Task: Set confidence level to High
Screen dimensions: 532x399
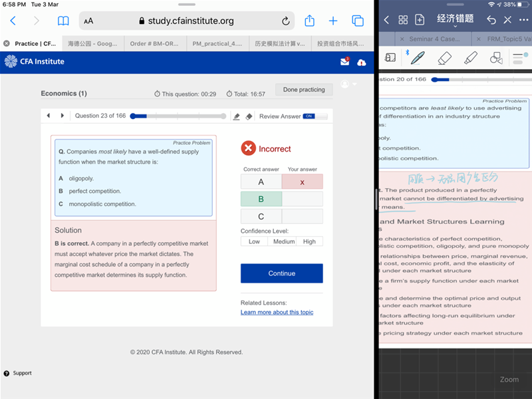Action: 309,241
